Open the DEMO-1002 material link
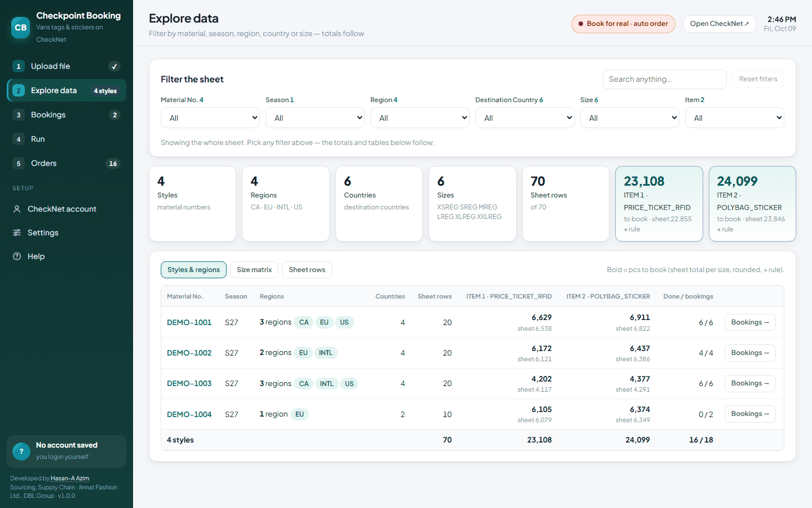 tap(189, 353)
